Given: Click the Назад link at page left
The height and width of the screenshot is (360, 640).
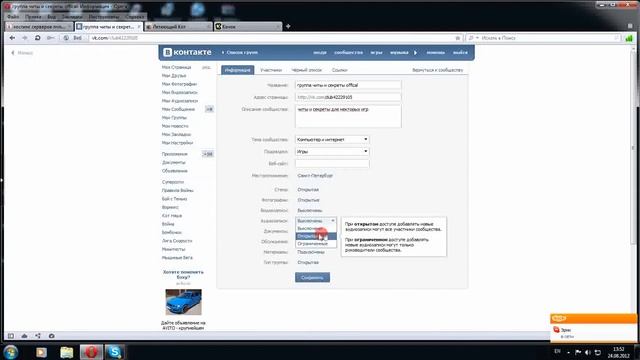Looking at the screenshot, I should (22, 53).
